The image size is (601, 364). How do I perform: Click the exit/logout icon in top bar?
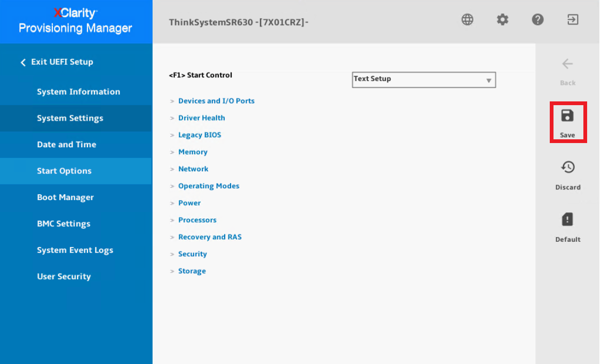(573, 20)
